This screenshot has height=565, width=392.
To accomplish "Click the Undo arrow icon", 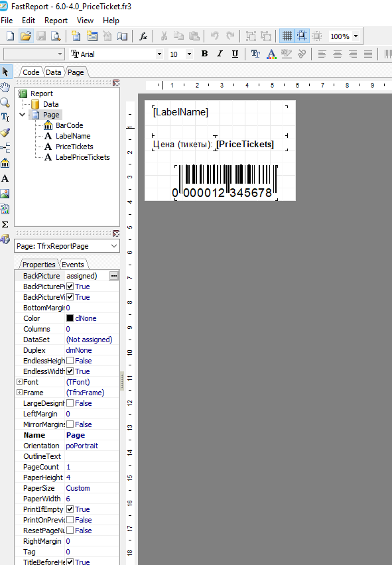I will pos(215,36).
